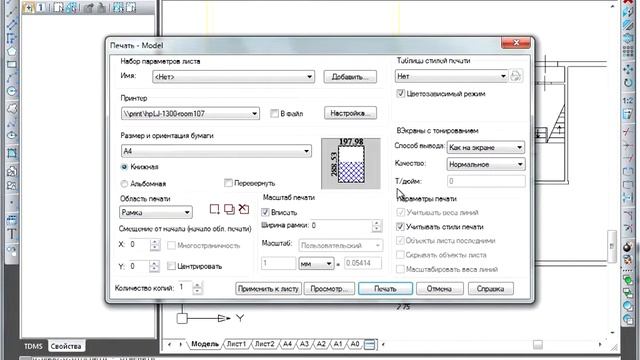Click the 'Просмотр...' button
640x360 pixels.
click(x=329, y=289)
